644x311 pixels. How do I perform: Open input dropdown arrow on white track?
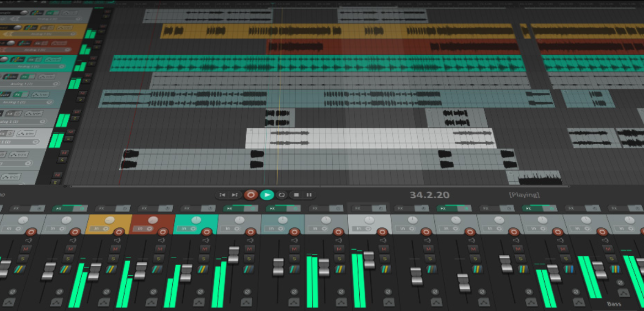coord(36,141)
